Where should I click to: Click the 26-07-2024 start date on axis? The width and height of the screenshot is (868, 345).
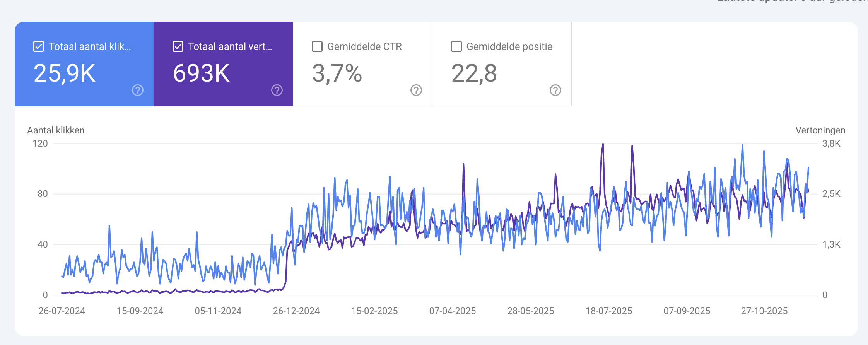pos(62,311)
